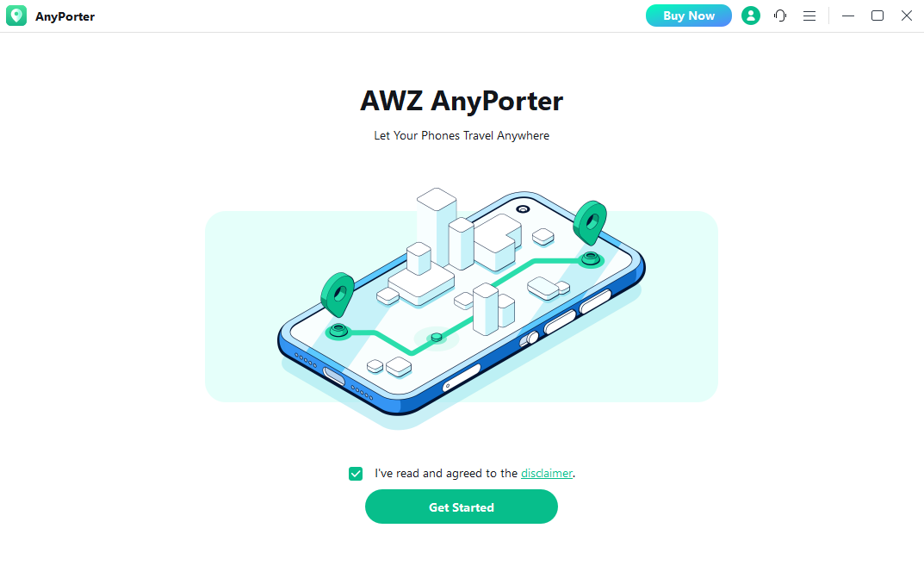The width and height of the screenshot is (924, 578).
Task: Click the front camera hole on illustrated phone
Action: click(523, 209)
